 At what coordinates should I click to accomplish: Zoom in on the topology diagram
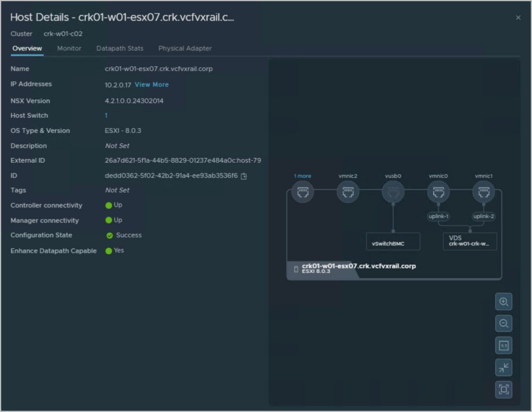(x=503, y=302)
